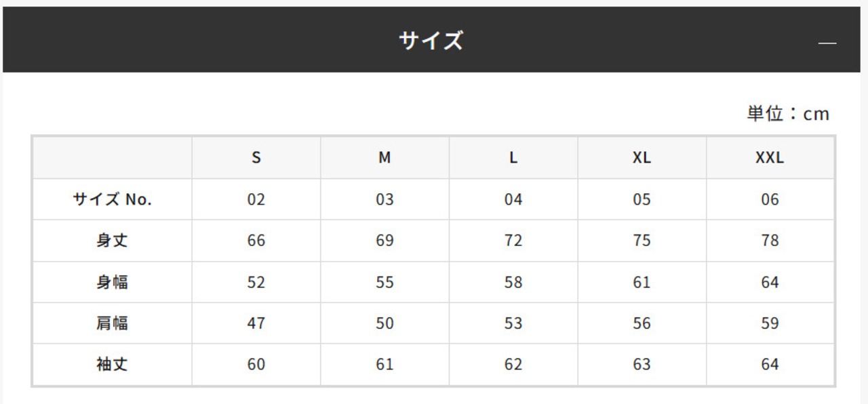This screenshot has height=404, width=868.
Task: Click the 身丈 value for size M
Action: [384, 241]
